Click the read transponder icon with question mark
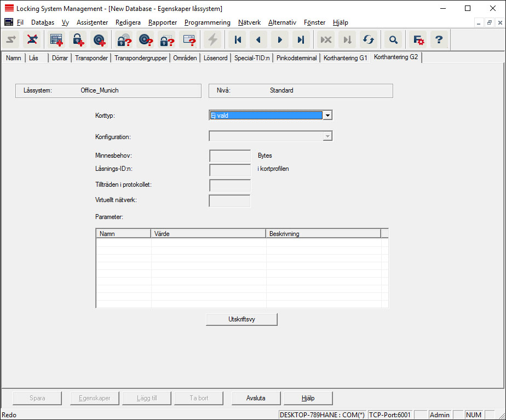 coord(145,40)
